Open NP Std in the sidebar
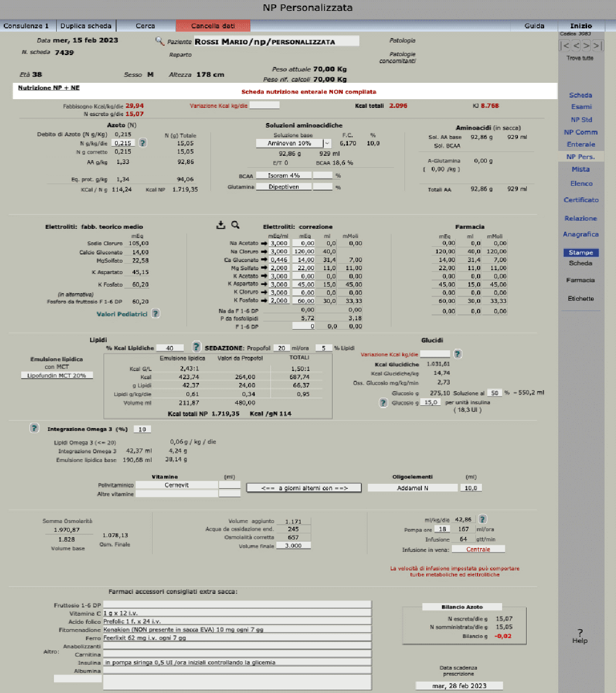 (581, 119)
